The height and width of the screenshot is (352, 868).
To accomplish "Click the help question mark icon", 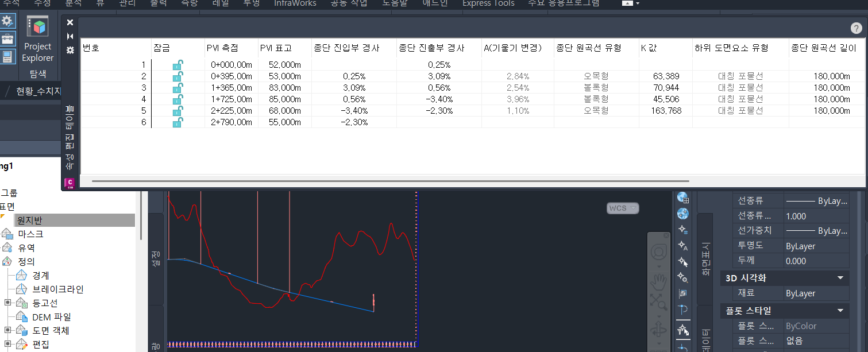I will click(x=856, y=29).
